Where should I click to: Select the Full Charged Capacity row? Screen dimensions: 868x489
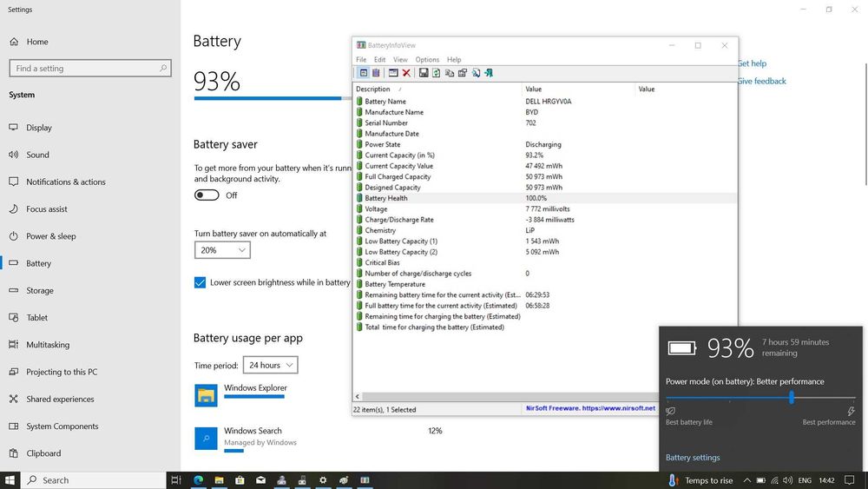click(545, 176)
